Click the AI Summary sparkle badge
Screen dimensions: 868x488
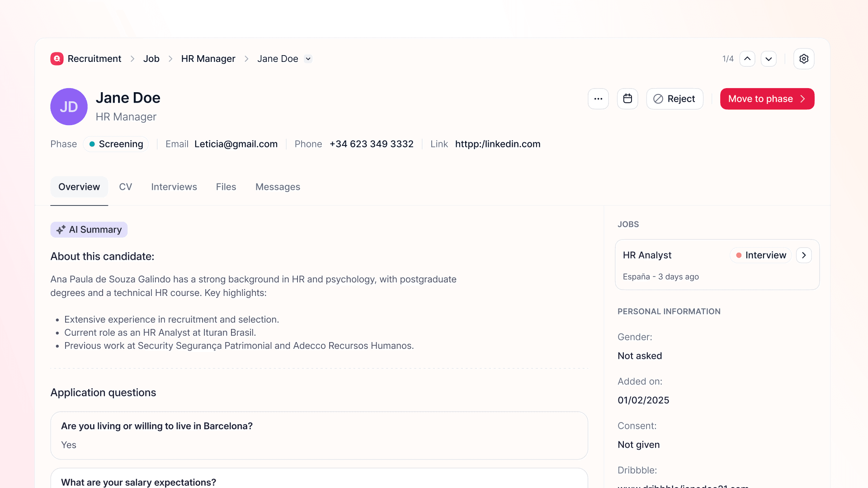(89, 230)
